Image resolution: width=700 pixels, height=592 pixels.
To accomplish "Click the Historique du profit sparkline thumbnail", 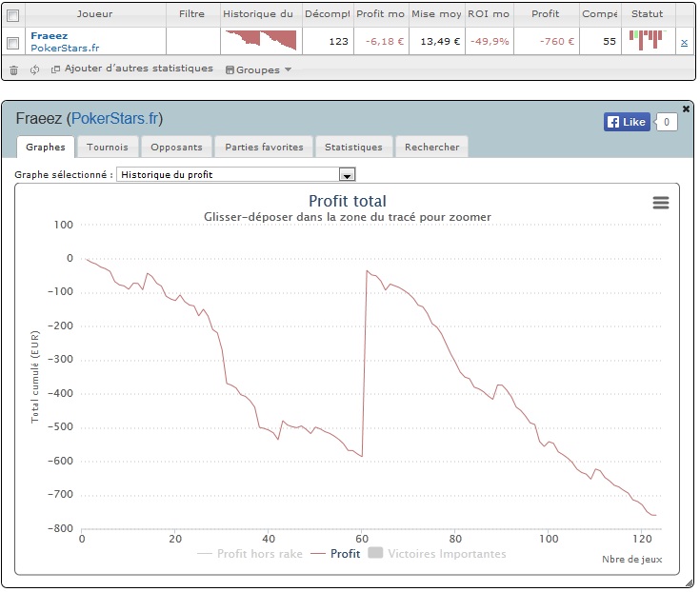I will 261,40.
